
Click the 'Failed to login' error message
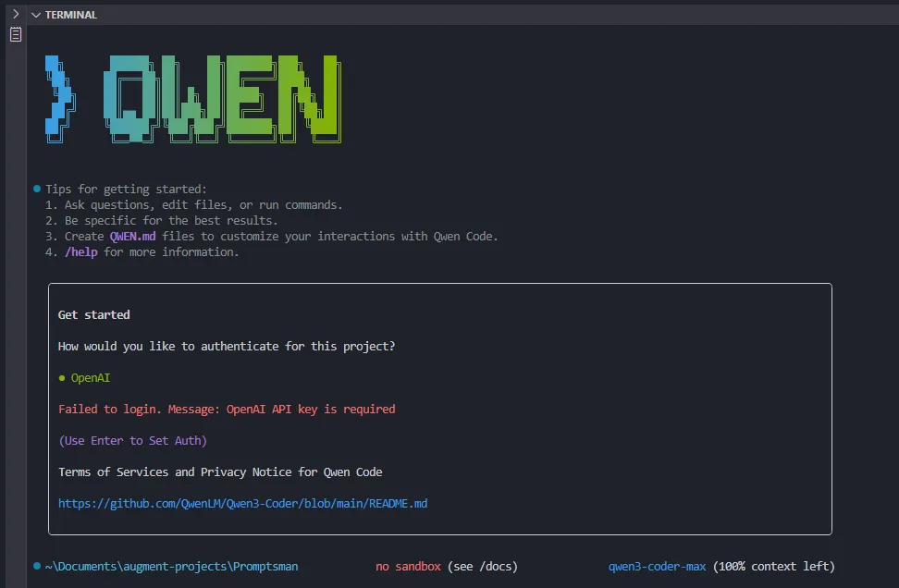pyautogui.click(x=227, y=410)
